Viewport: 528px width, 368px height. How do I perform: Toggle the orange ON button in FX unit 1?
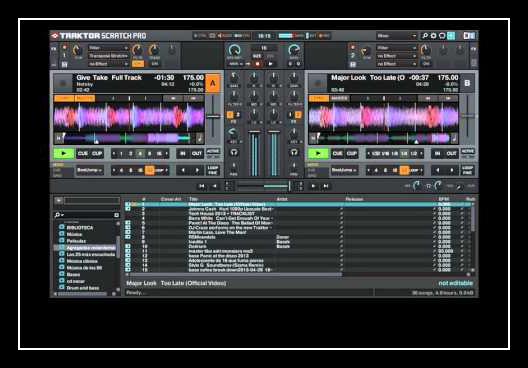coord(138,64)
